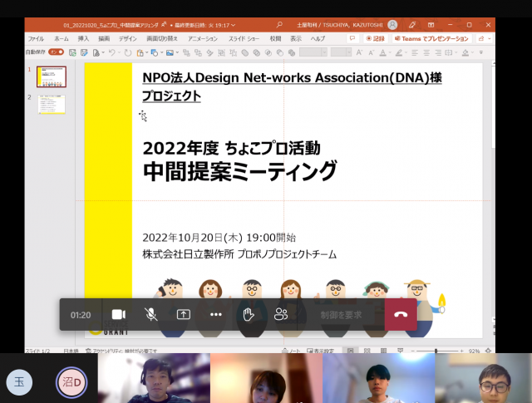Switch to the 描画 ribbon tab
The image size is (532, 403).
[x=104, y=39]
